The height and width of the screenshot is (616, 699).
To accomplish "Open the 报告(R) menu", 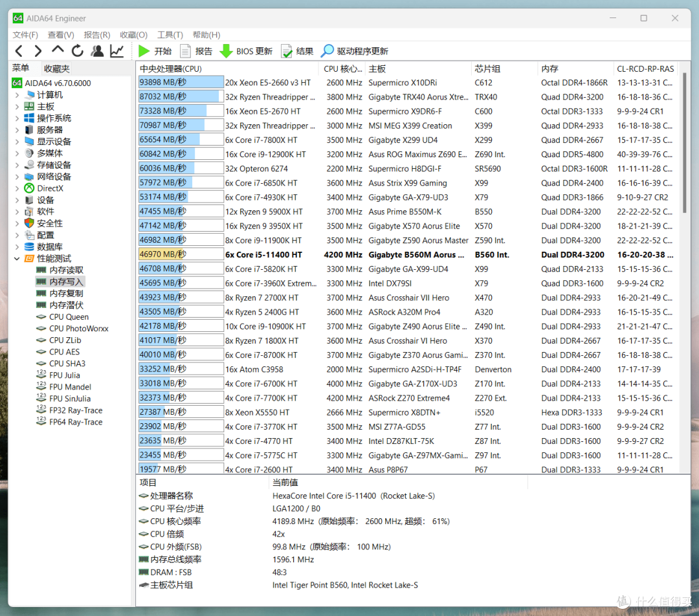I will (97, 35).
